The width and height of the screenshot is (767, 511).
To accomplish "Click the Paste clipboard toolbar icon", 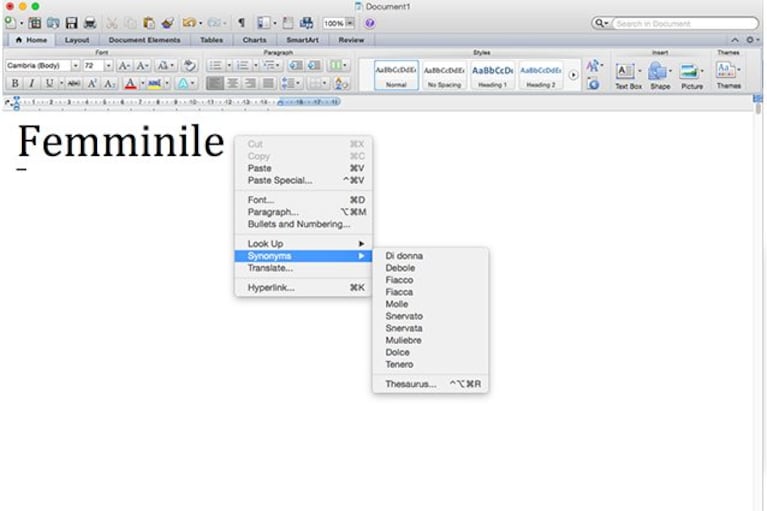I will click(149, 23).
